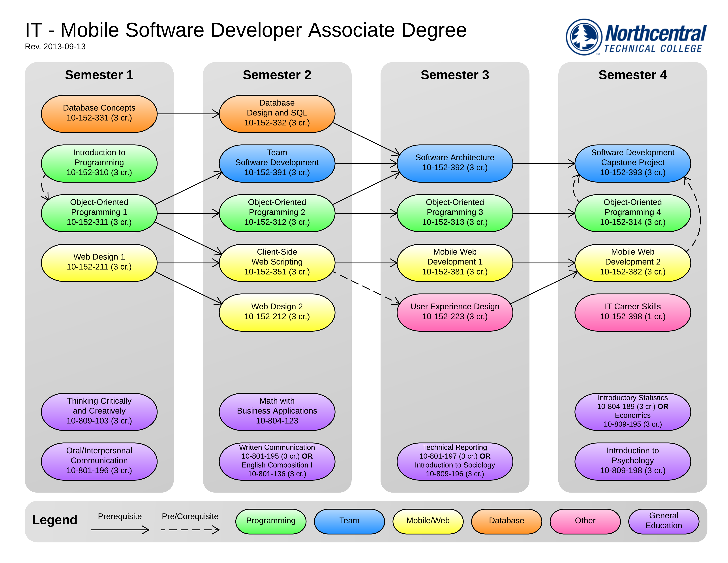Click the IT Career Skills course
The width and height of the screenshot is (728, 563).
[x=632, y=312]
